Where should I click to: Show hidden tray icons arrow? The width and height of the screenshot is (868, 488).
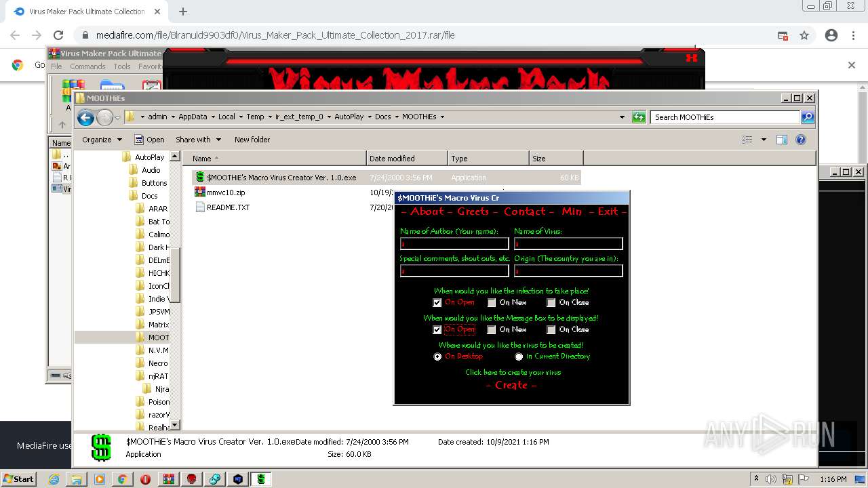pos(756,479)
